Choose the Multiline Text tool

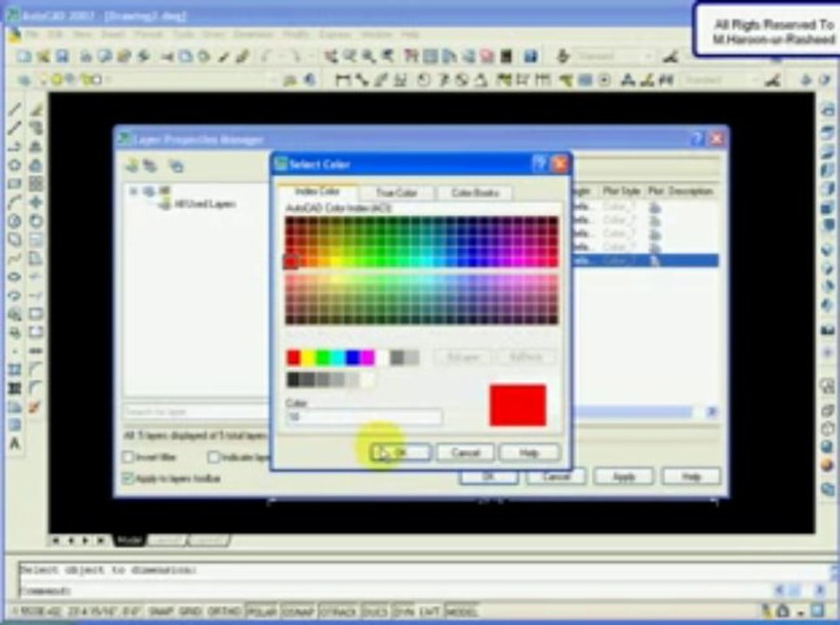[x=15, y=444]
